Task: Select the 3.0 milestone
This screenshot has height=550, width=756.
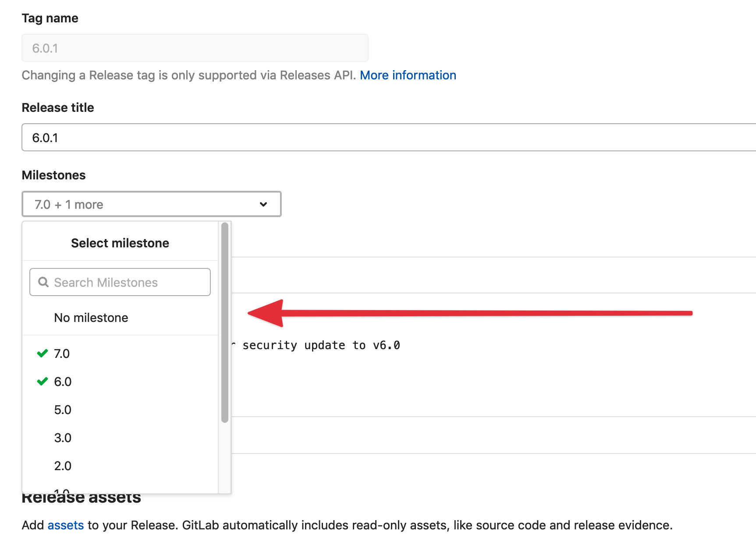Action: click(x=63, y=437)
